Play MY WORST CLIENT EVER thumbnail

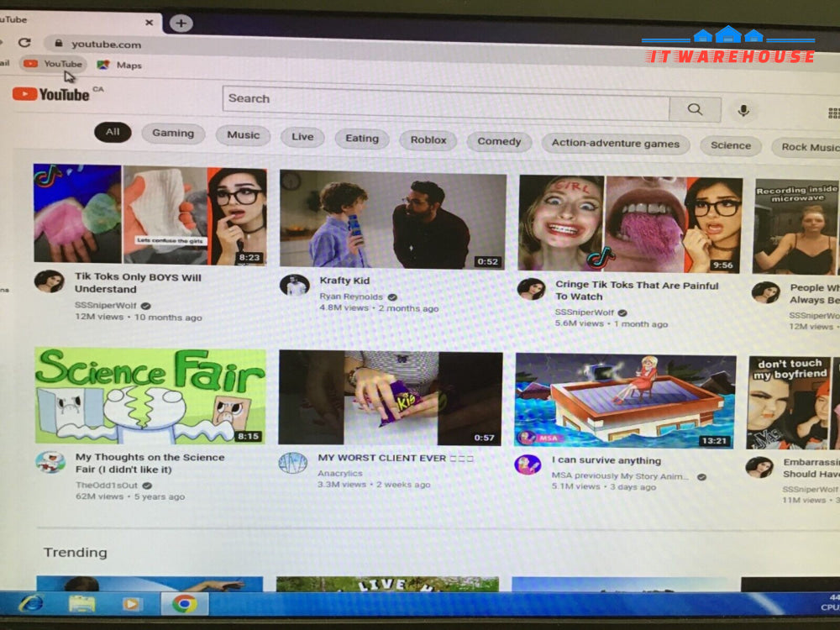click(x=391, y=398)
